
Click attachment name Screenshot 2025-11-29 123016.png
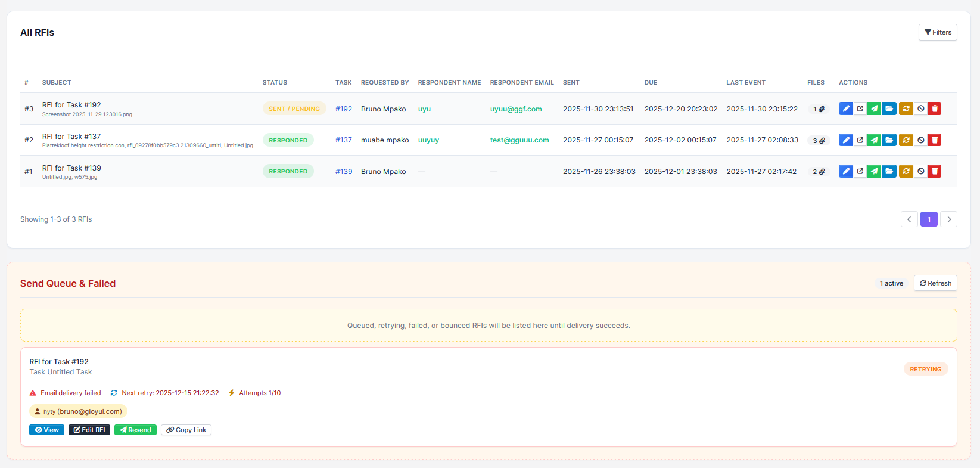pos(87,114)
